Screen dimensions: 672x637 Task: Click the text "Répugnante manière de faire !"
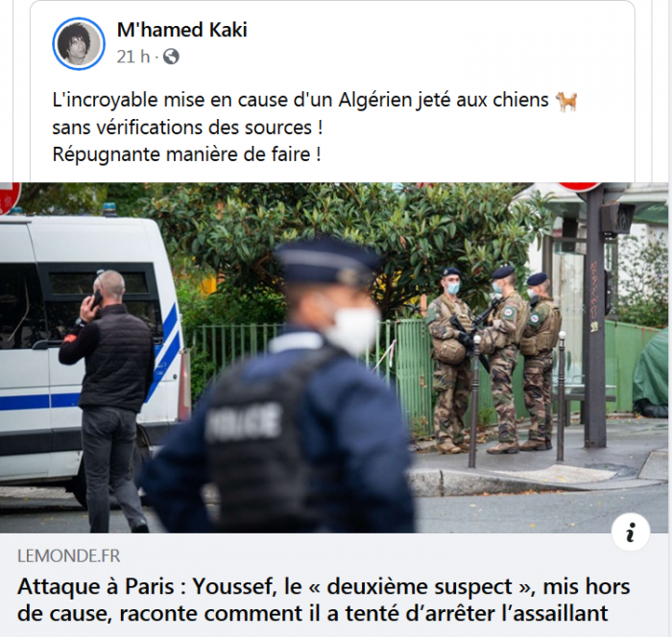click(186, 154)
